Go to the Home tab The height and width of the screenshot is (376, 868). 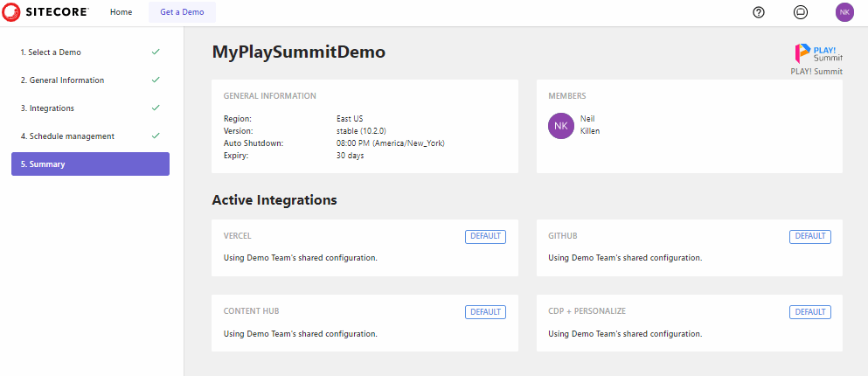pyautogui.click(x=121, y=12)
